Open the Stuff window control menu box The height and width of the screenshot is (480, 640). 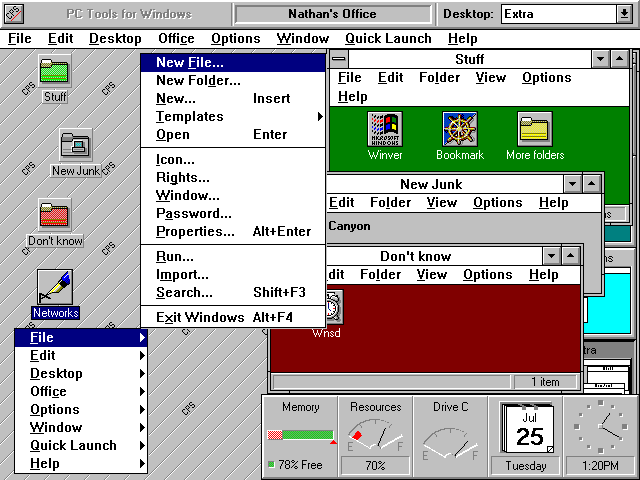point(338,59)
